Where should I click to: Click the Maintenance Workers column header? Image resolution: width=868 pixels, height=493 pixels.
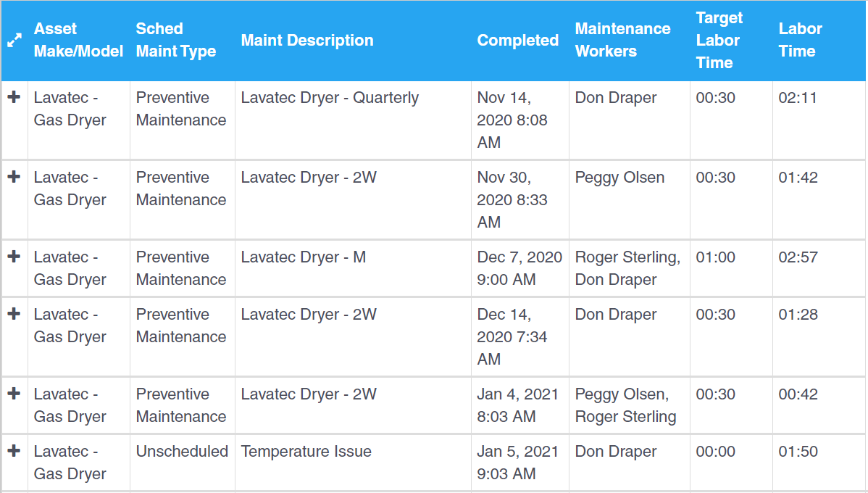coord(622,40)
